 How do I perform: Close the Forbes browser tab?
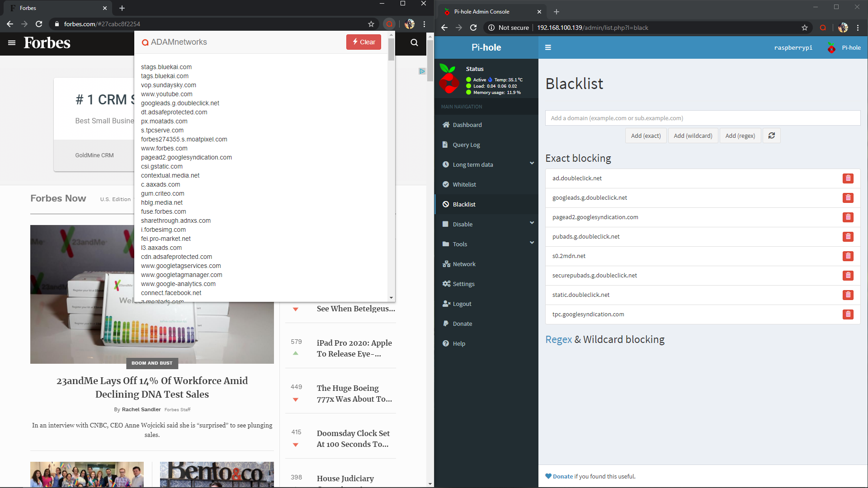click(x=105, y=8)
